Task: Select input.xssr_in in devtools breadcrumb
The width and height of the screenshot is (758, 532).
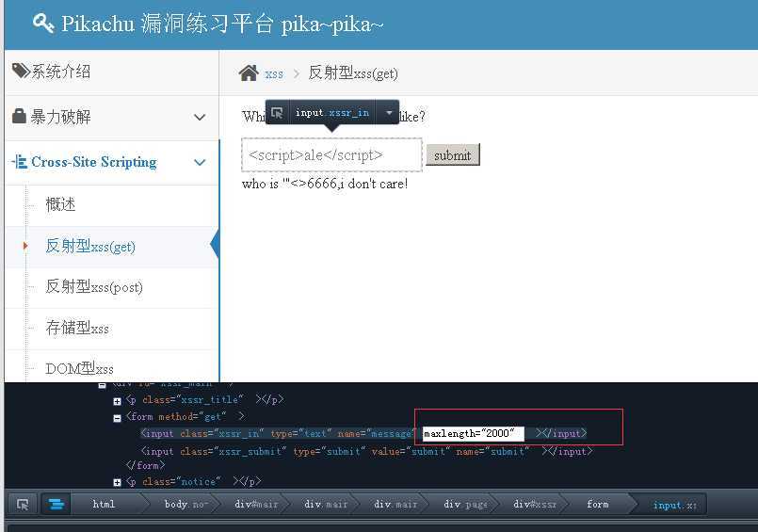Action: 675,505
